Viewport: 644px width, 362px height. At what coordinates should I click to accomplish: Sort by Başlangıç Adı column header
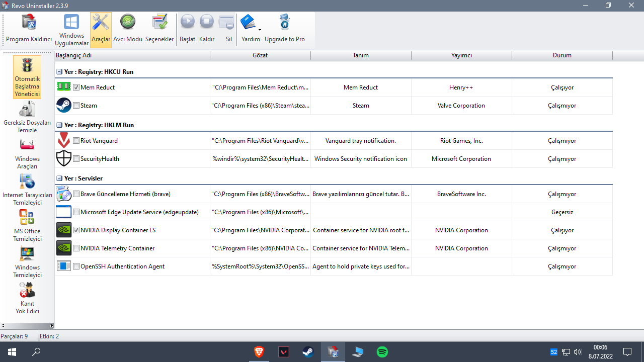coord(132,55)
